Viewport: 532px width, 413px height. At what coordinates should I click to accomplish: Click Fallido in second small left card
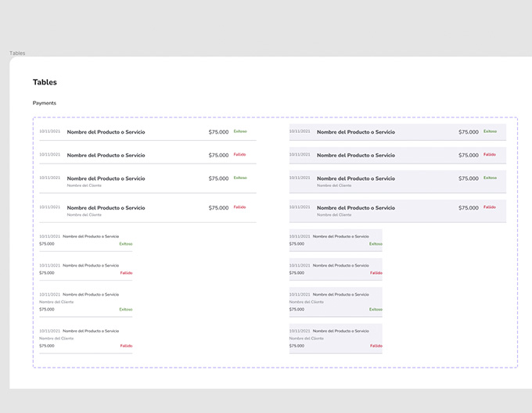coord(126,273)
